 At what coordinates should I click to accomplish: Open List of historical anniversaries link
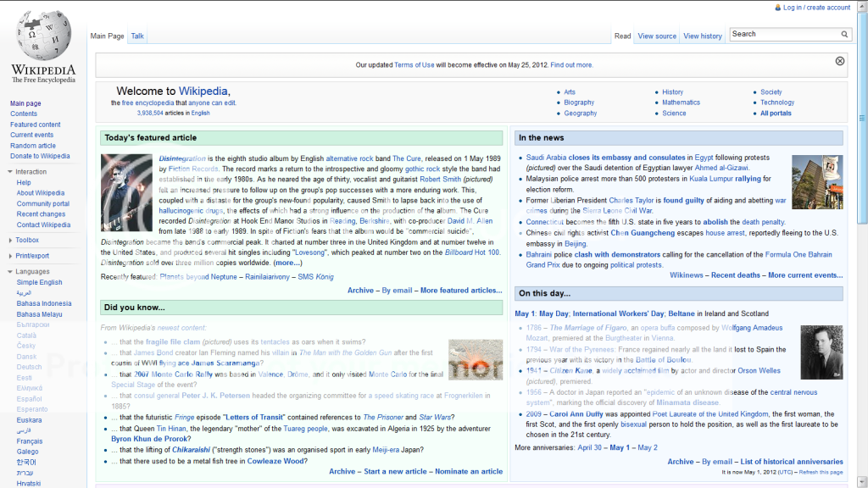(792, 462)
